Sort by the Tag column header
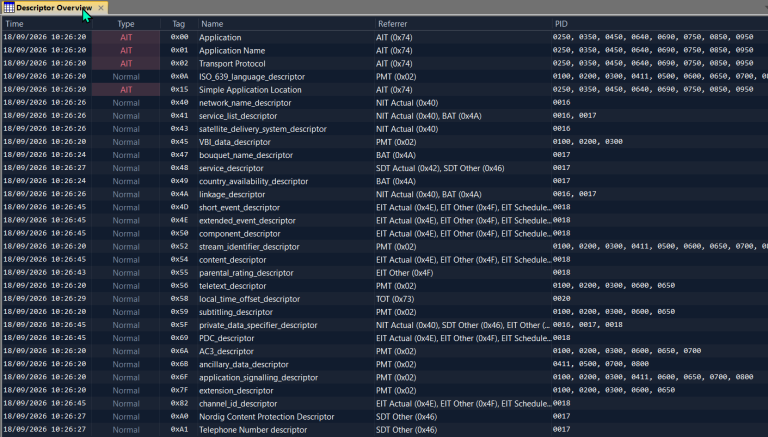This screenshot has width=768, height=437. (179, 24)
